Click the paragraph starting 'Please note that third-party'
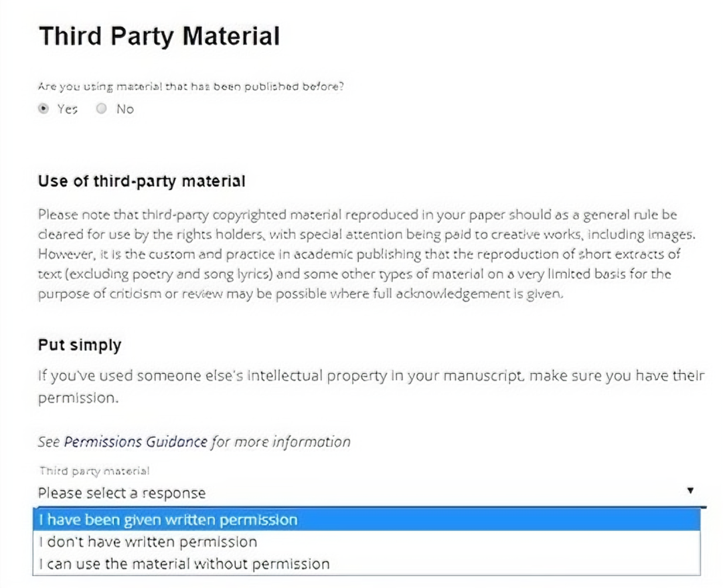Viewport: 723px width, 588px height. coord(367,254)
